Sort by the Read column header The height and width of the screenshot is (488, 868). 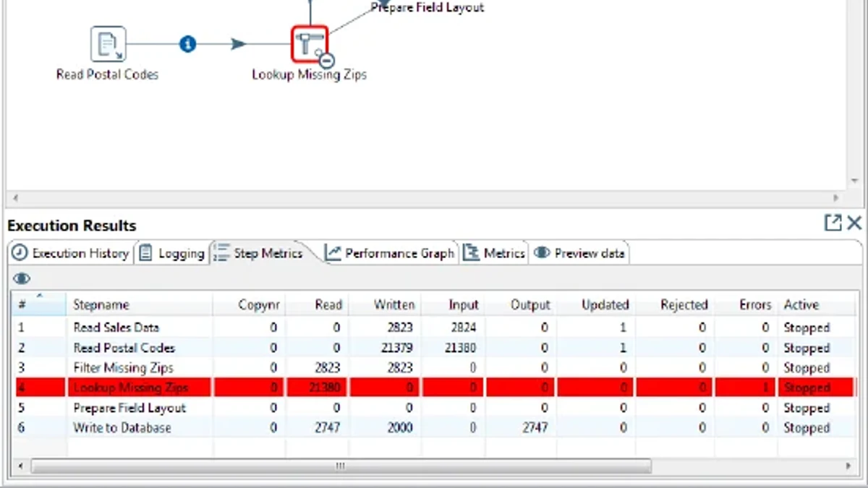[318, 304]
